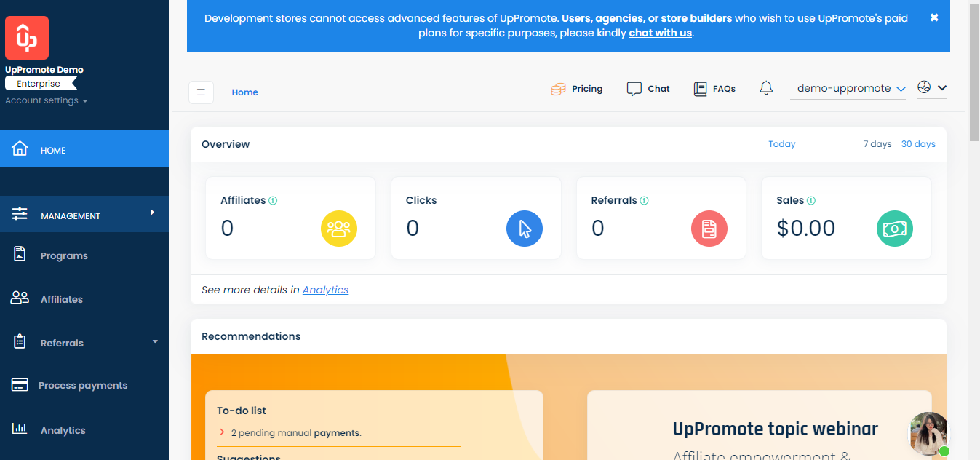980x460 pixels.
Task: Click the $0.00 sales value
Action: click(806, 229)
